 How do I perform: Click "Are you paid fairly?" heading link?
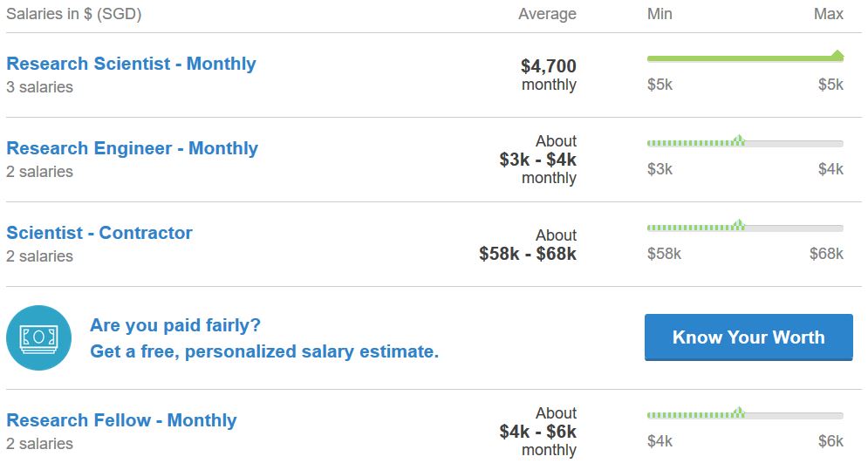click(x=175, y=325)
